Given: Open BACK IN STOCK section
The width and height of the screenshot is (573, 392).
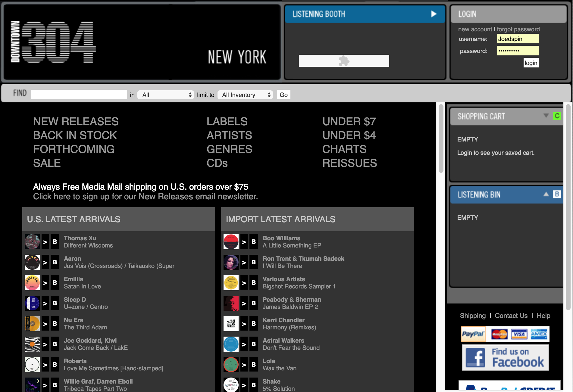Looking at the screenshot, I should point(75,135).
